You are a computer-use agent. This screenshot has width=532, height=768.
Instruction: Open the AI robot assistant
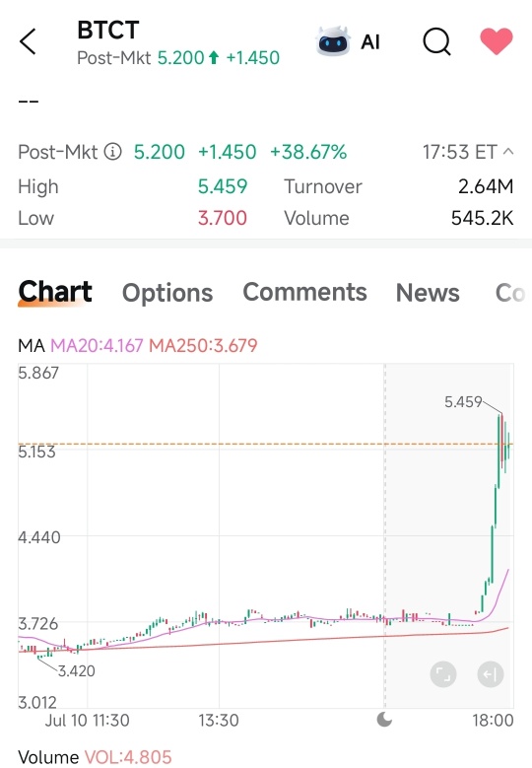tap(349, 41)
